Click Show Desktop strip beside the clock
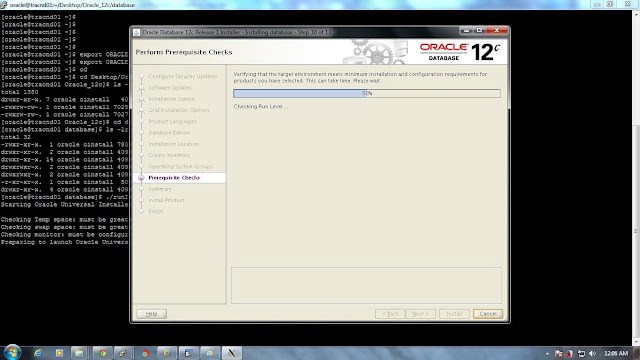Viewport: 640px width, 360px height. [x=637, y=353]
